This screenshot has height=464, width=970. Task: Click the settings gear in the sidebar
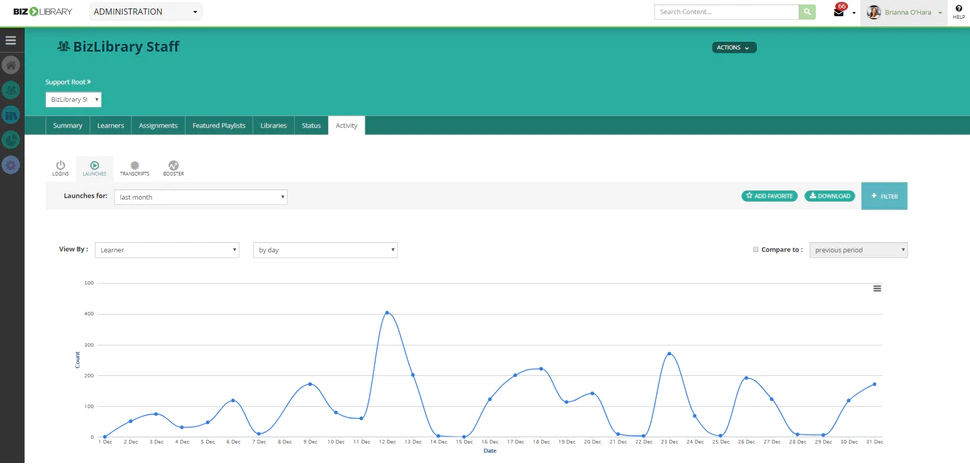coord(11,164)
